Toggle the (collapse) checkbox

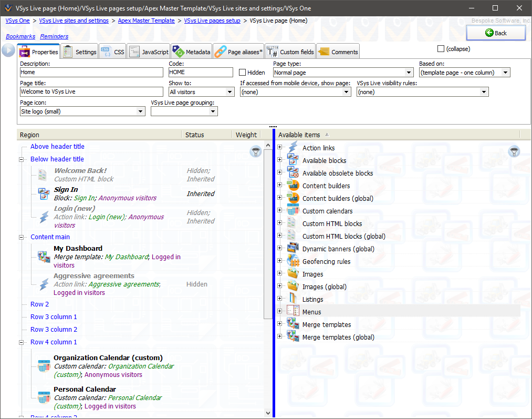pos(441,49)
